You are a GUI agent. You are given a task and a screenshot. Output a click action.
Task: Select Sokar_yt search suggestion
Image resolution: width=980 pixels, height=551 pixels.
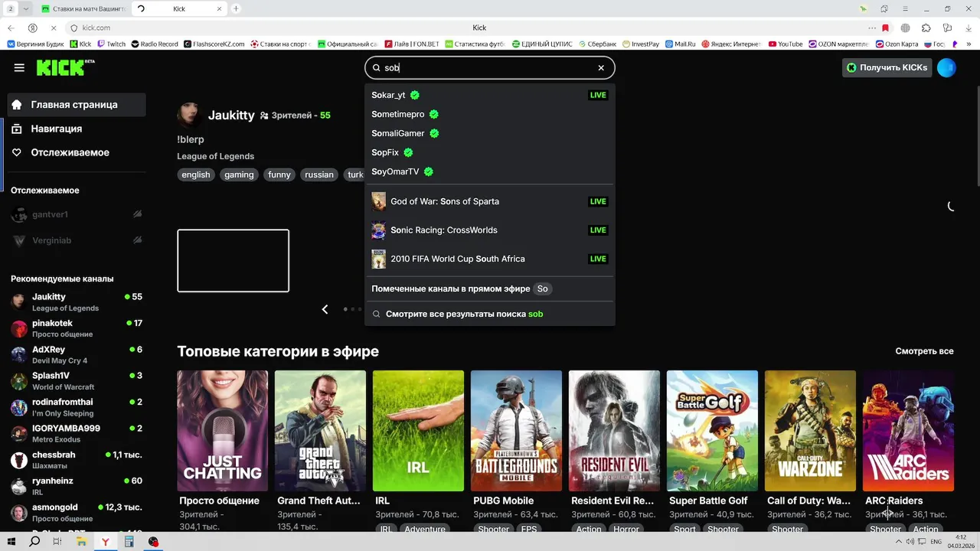tap(490, 95)
